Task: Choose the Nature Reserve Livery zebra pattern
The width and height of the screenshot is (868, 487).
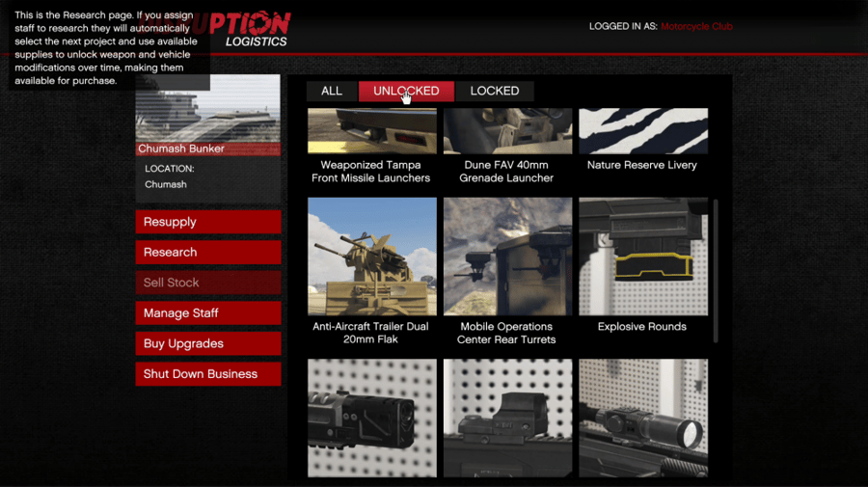Action: click(x=643, y=131)
